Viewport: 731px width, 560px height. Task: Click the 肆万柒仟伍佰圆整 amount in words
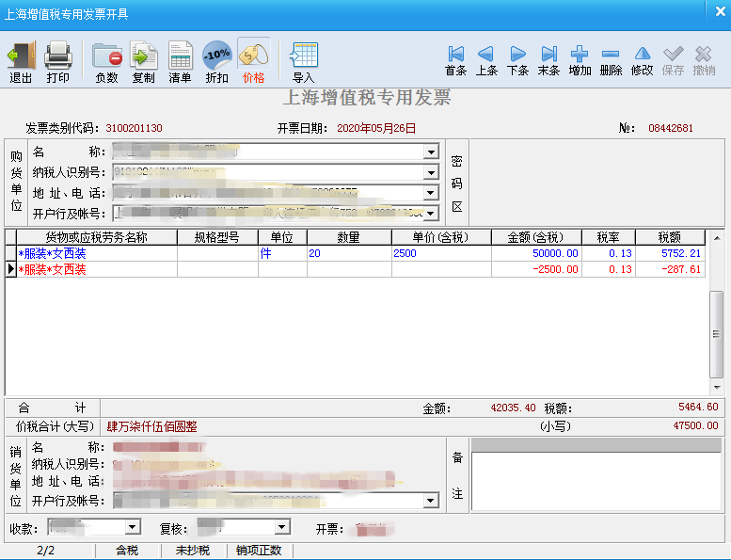152,426
